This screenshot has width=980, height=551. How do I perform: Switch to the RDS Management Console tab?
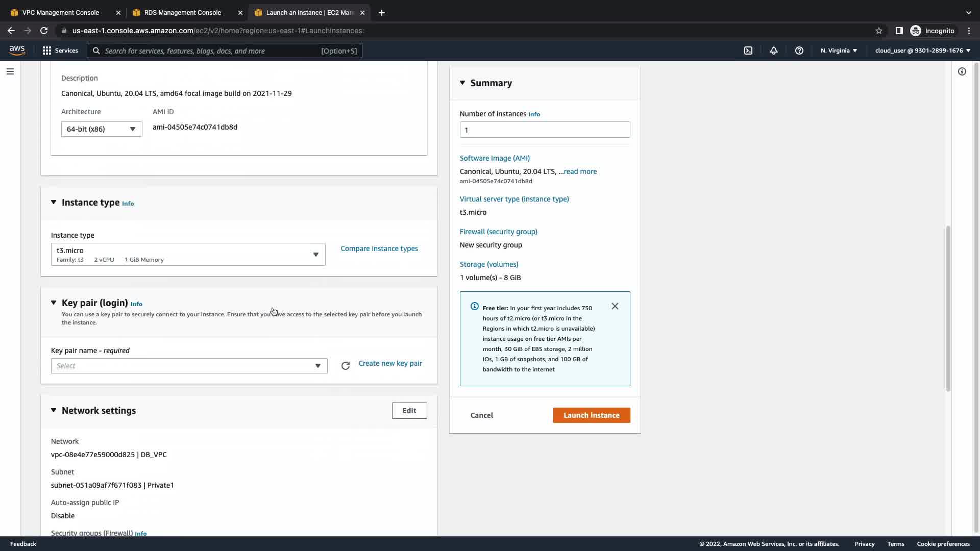(182, 12)
